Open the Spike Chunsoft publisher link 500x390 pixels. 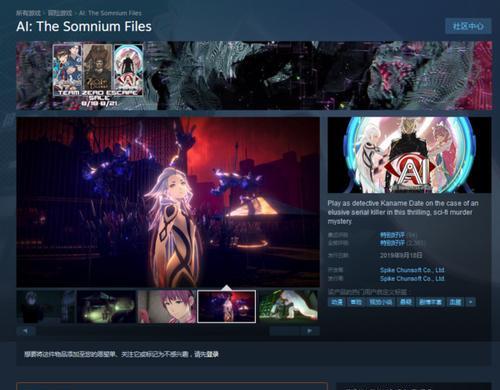click(x=412, y=278)
